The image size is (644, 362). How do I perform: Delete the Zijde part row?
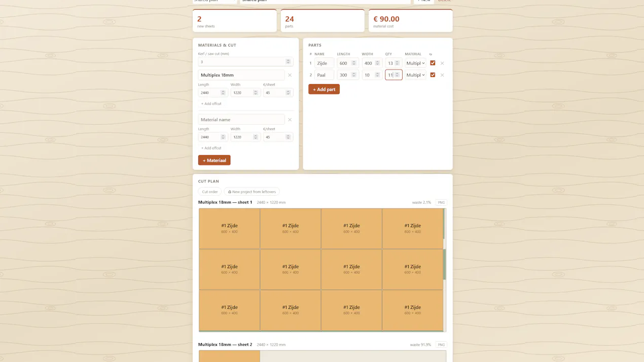[442, 63]
